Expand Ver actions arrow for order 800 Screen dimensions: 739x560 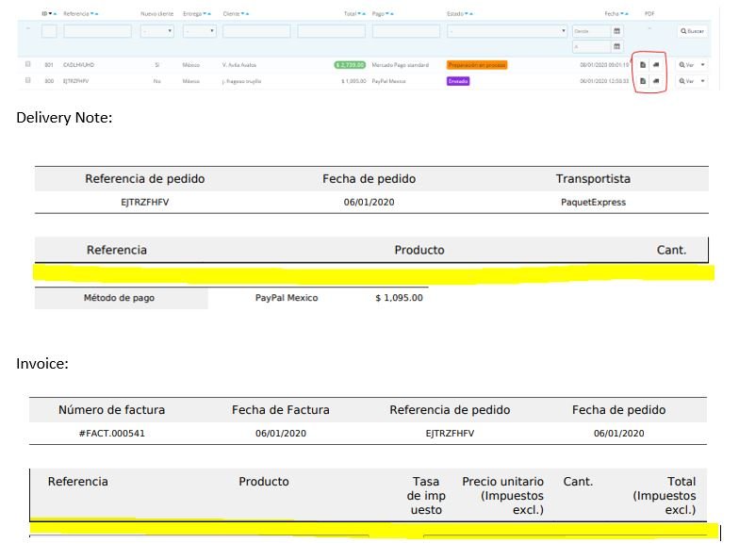pos(703,81)
